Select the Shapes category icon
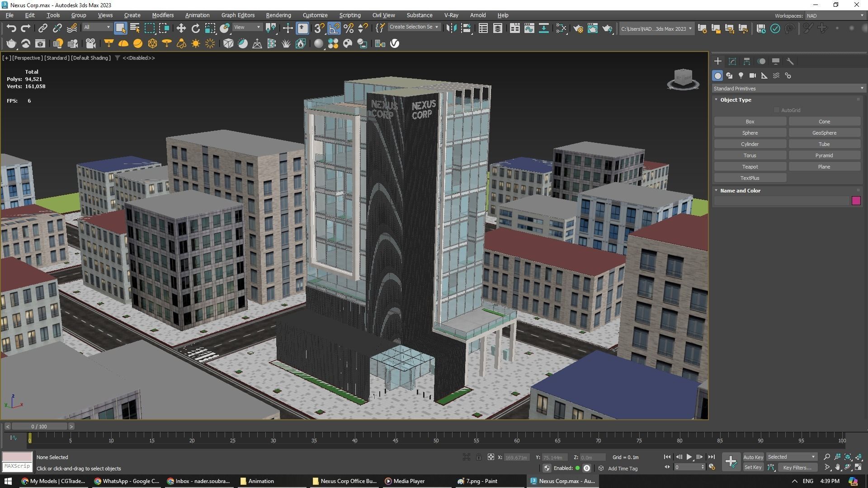This screenshot has width=868, height=488. 729,75
